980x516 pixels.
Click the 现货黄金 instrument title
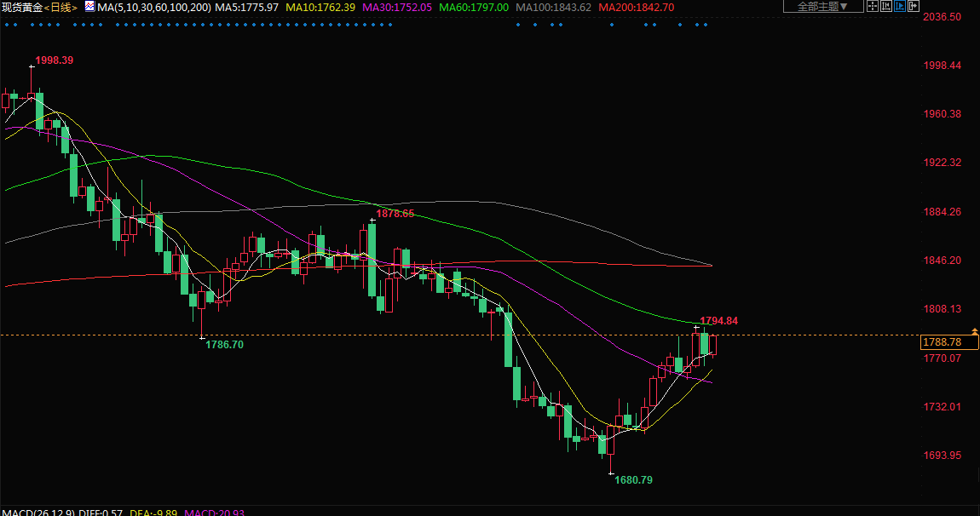click(21, 7)
